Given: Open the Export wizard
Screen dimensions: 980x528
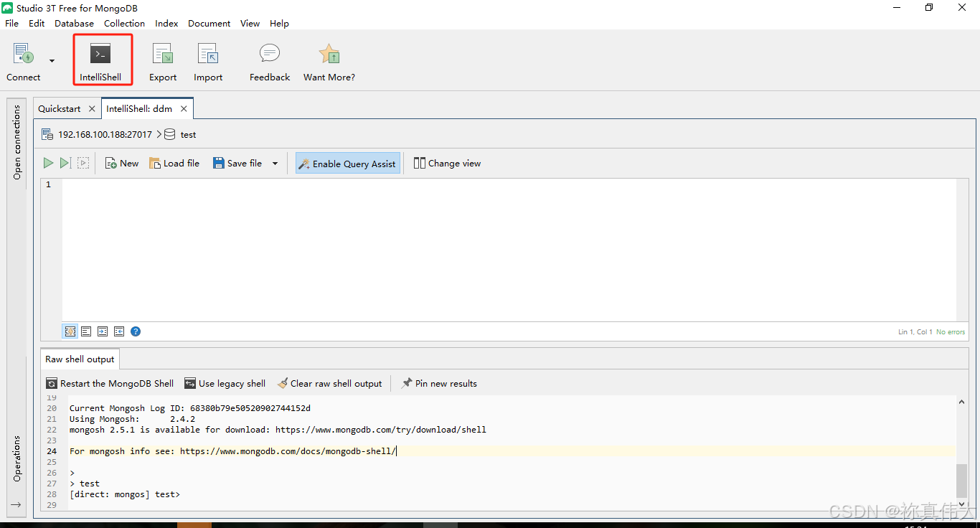Looking at the screenshot, I should coord(163,60).
